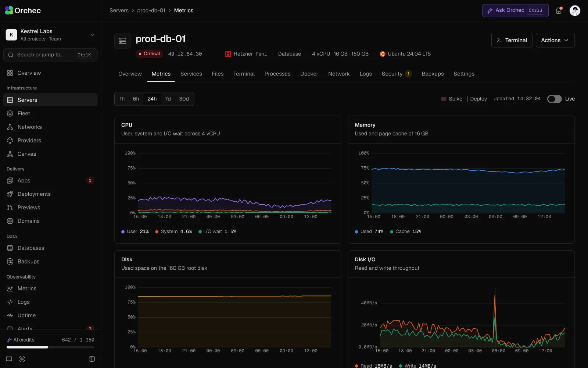
Task: Switch to the Services tab
Action: click(x=191, y=74)
